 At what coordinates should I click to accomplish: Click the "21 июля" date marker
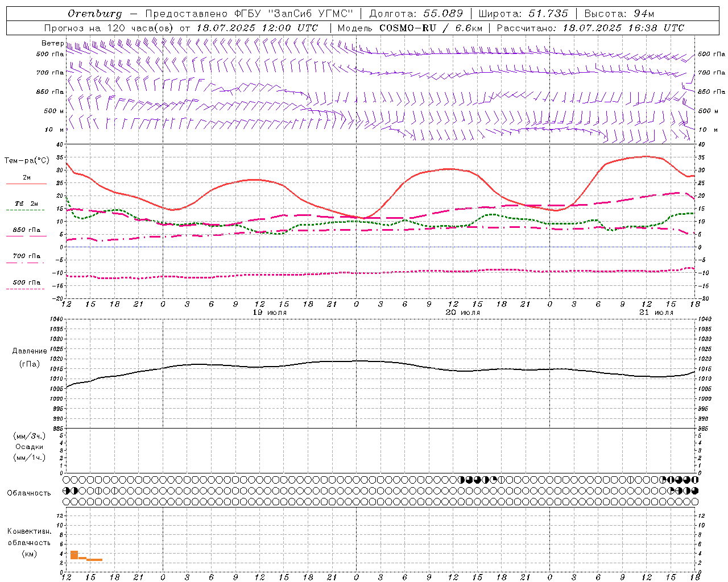(656, 313)
